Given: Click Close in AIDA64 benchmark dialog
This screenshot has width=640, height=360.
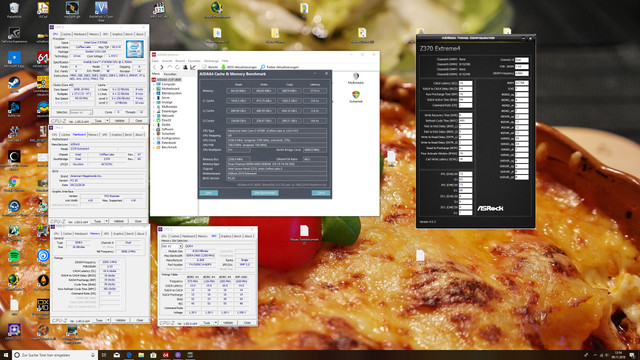Looking at the screenshot, I should coord(321,193).
